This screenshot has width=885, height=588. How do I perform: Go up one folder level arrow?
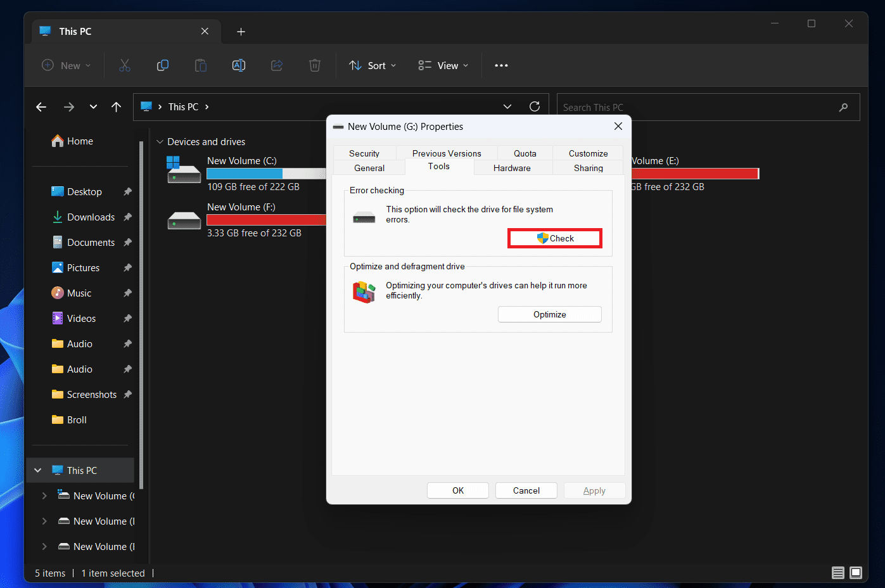point(116,107)
